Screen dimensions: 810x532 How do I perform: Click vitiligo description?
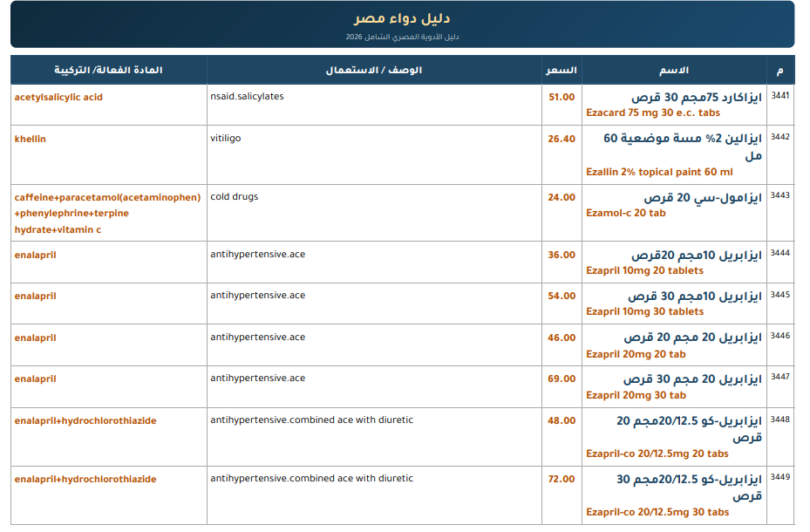225,139
